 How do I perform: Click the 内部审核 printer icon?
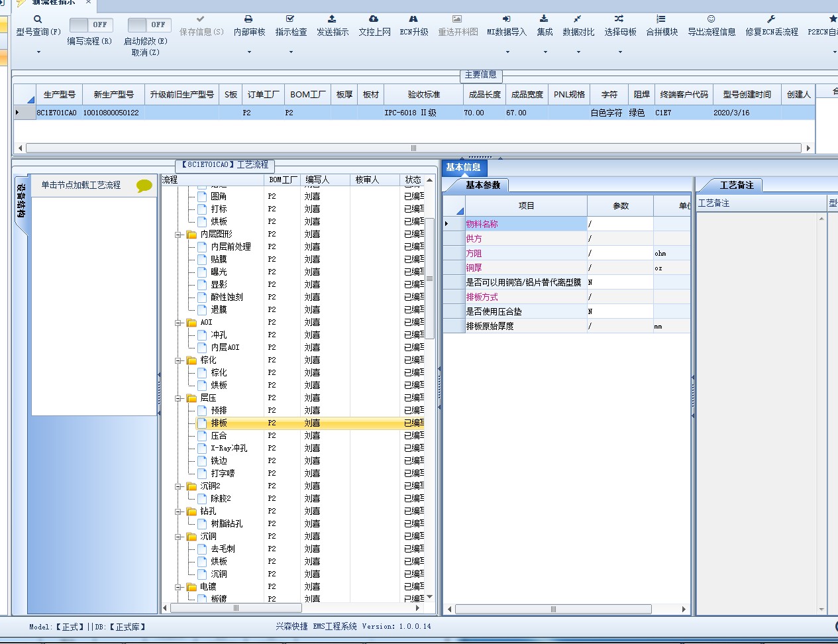[248, 19]
